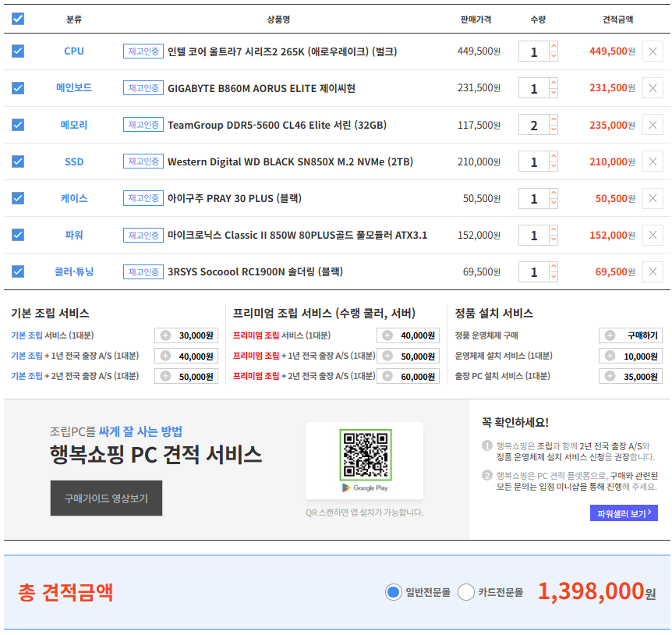Click 재고인증 badge on CPU row
Viewport: 672px width, 635px height.
coord(143,51)
